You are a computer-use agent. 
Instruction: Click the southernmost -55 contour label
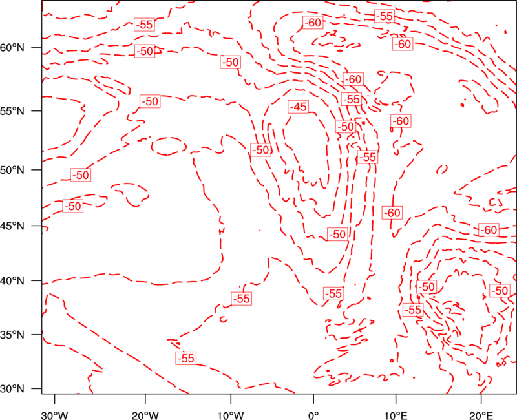coord(186,358)
